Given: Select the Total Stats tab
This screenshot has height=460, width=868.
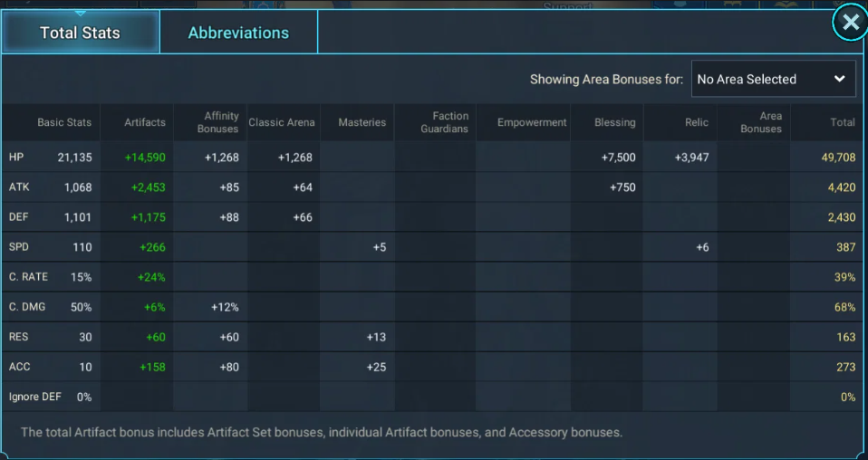Looking at the screenshot, I should tap(81, 33).
